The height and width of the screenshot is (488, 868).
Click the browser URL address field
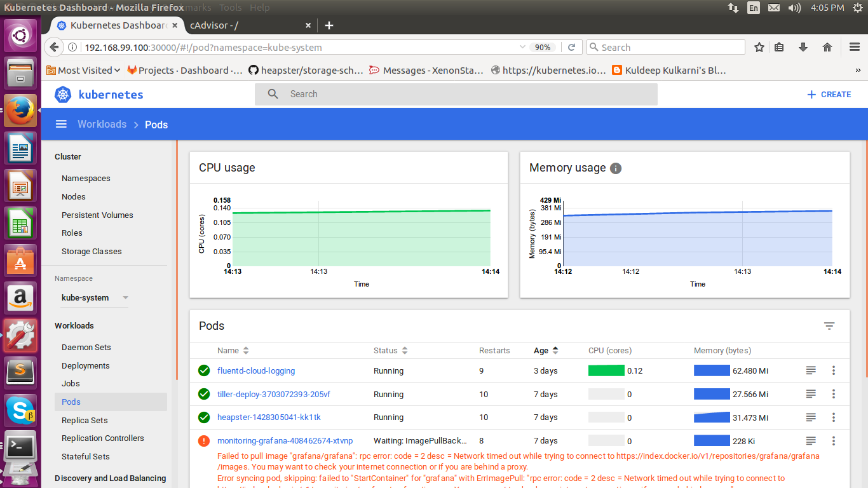click(x=299, y=47)
